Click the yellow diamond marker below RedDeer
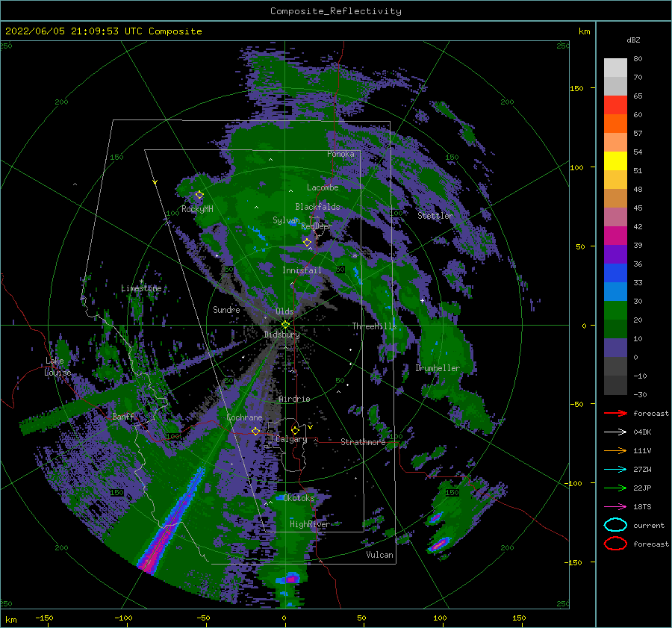The width and height of the screenshot is (672, 628). pos(308,243)
